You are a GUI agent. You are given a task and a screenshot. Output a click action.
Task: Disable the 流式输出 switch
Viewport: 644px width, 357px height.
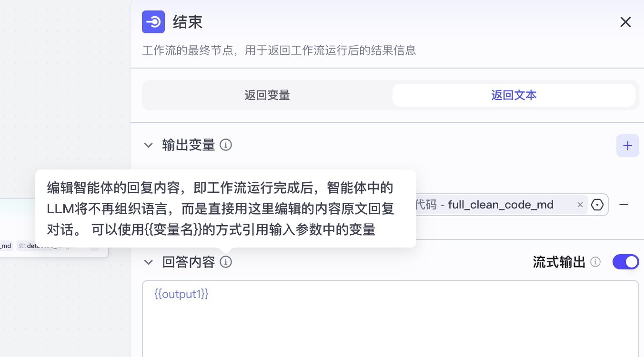pyautogui.click(x=625, y=262)
